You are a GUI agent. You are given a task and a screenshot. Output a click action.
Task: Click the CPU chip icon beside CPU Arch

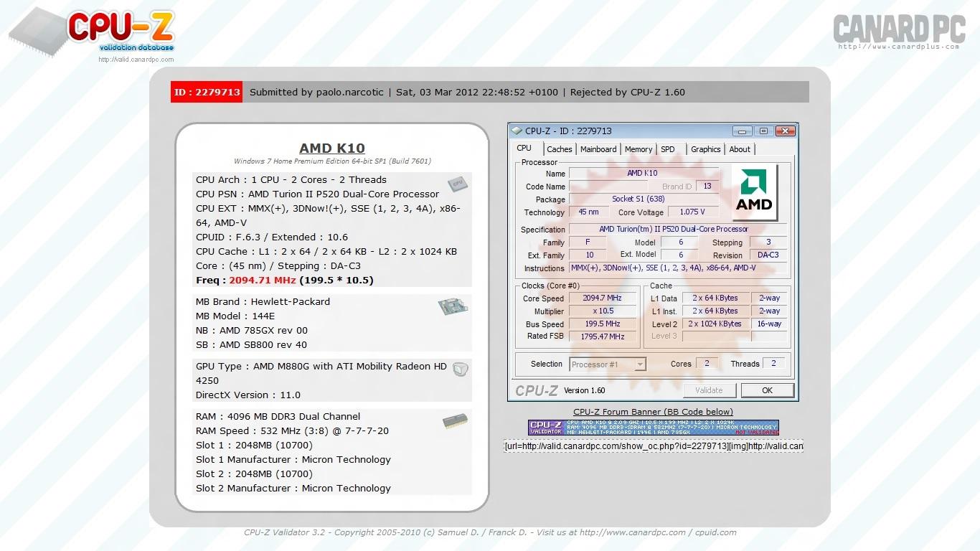pos(456,184)
